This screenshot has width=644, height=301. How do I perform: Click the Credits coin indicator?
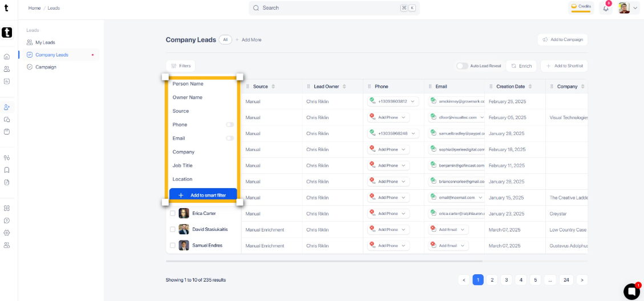click(x=581, y=7)
